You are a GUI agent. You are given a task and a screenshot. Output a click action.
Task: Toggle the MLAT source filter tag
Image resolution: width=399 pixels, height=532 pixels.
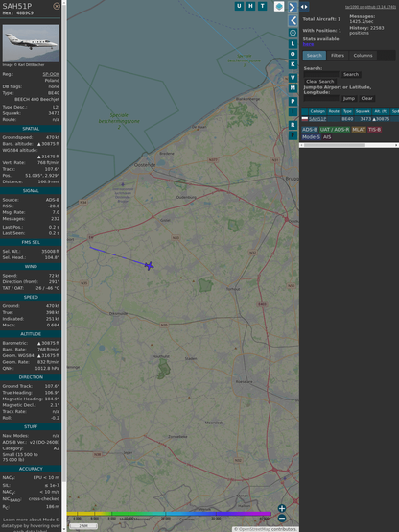359,130
